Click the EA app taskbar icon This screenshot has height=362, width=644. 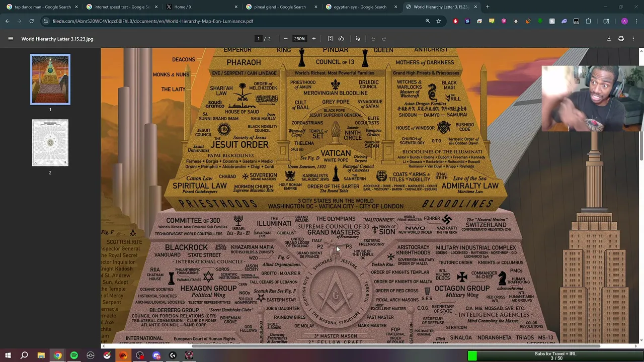123,355
